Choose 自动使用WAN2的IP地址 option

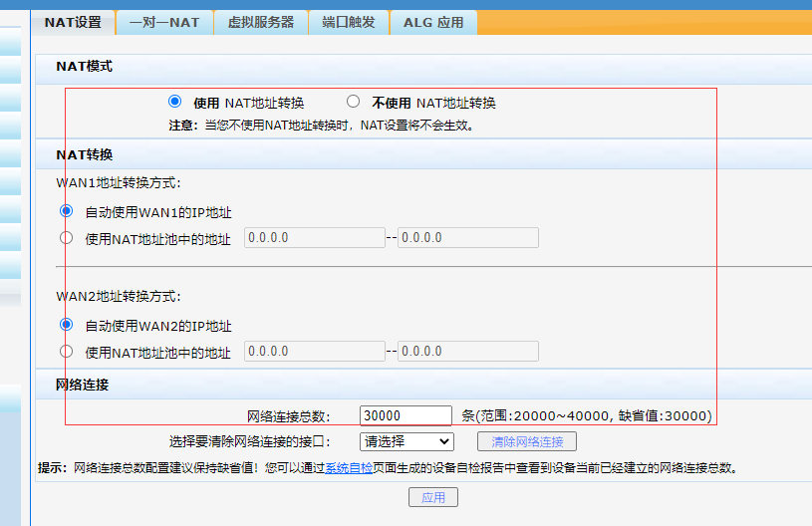click(67, 325)
